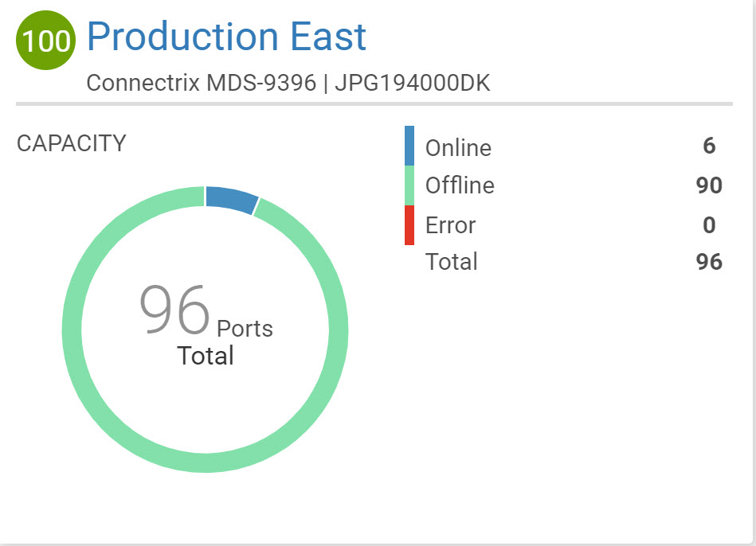Click the Total legend label in the legend list
The height and width of the screenshot is (546, 756).
452,262
